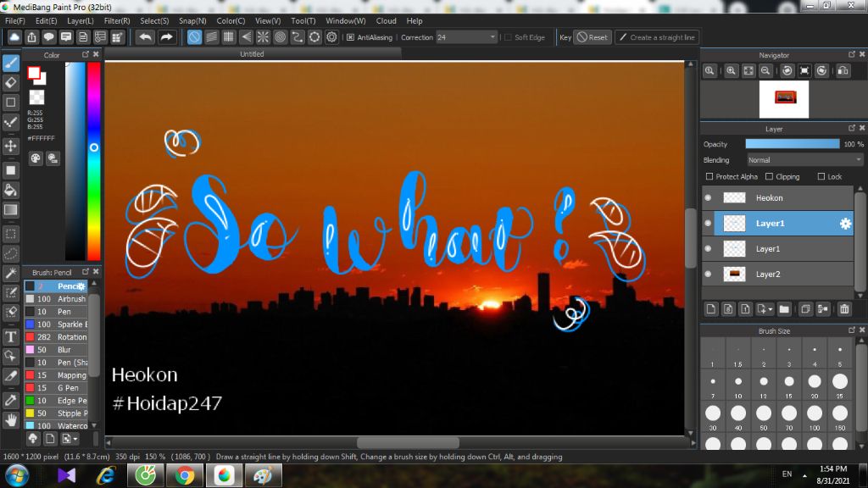Select the Rectangle Select tool
The height and width of the screenshot is (488, 868).
11,234
